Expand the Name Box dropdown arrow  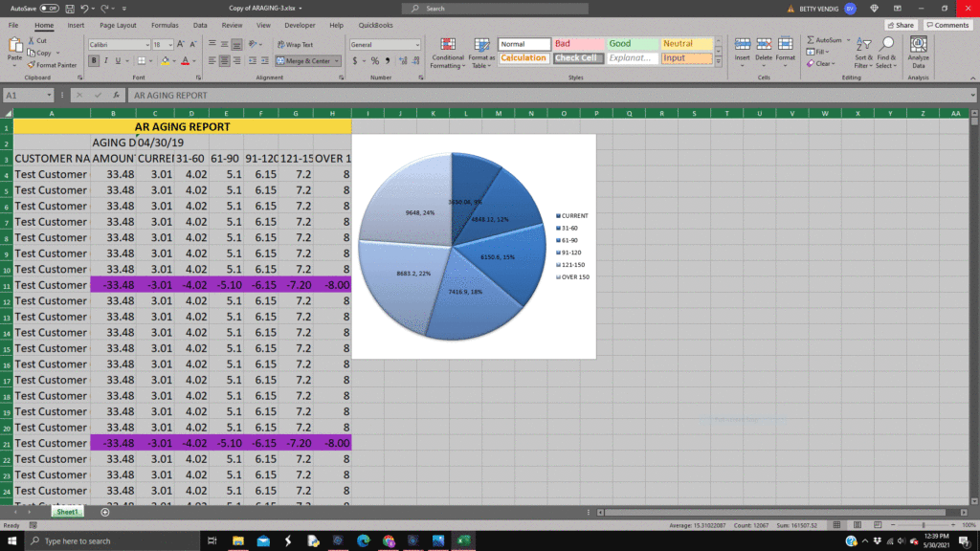tap(49, 95)
